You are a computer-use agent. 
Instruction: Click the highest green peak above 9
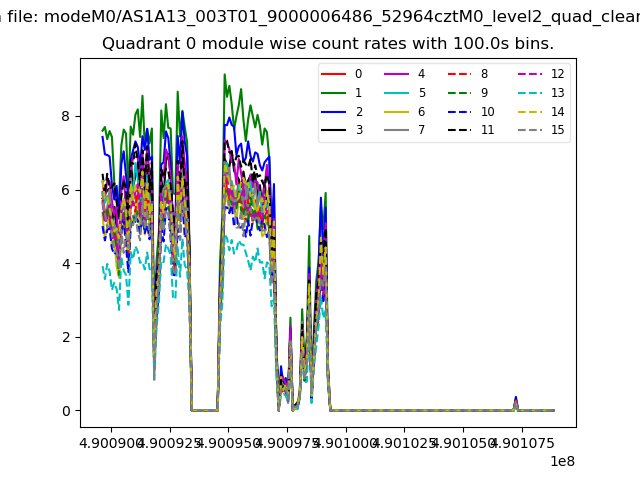click(x=224, y=75)
